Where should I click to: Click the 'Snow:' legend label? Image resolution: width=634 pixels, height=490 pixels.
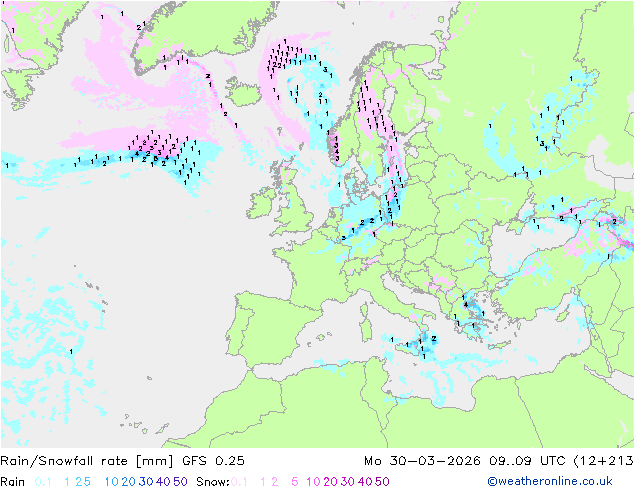coord(213,482)
